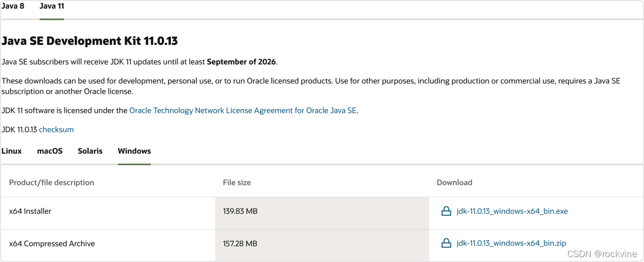Click the x64 Compressed Archive row description

tap(52, 244)
